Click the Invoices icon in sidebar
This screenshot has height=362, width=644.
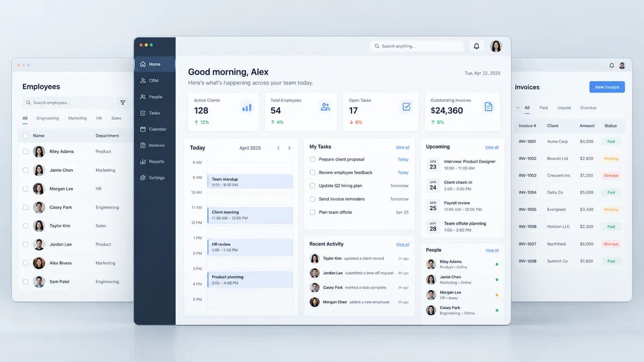143,145
